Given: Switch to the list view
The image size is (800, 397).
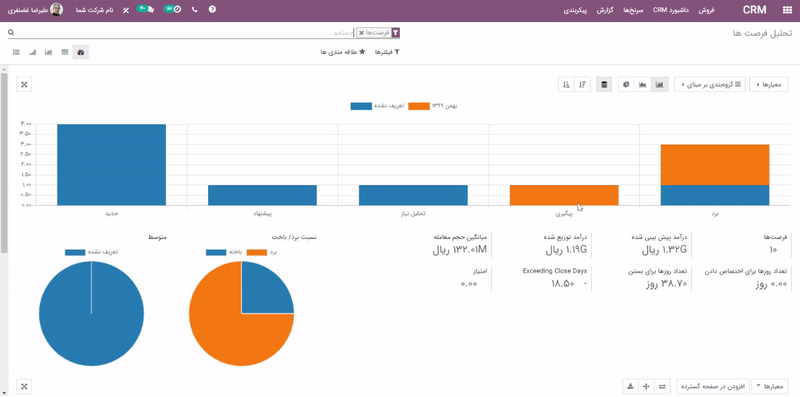Looking at the screenshot, I should (x=16, y=52).
